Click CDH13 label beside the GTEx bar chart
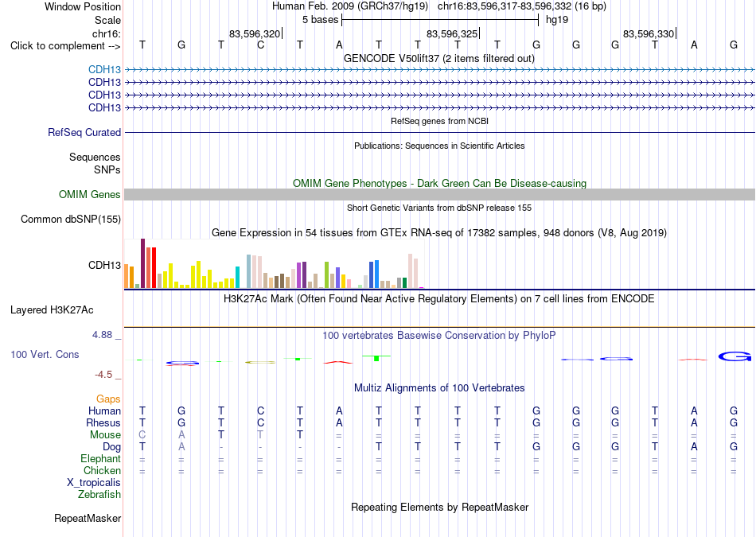Image resolution: width=756 pixels, height=537 pixels. point(104,265)
